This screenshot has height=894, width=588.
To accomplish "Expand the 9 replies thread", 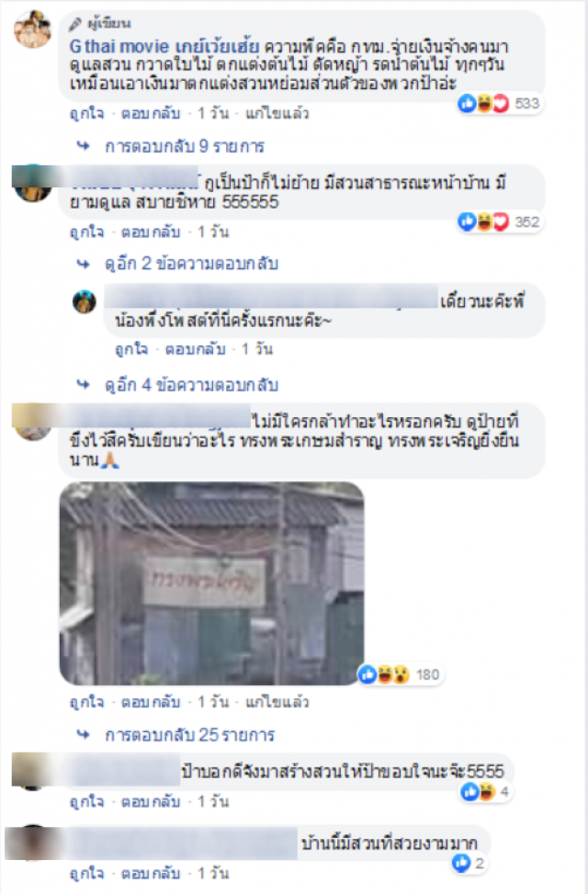I will coord(185,146).
